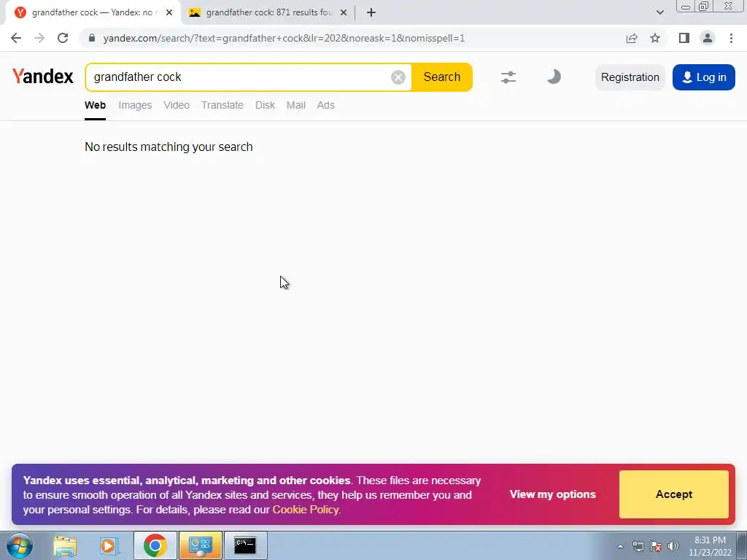Screen dimensions: 747x560
Task: Open the Action Center flag icon
Action: pos(656,546)
